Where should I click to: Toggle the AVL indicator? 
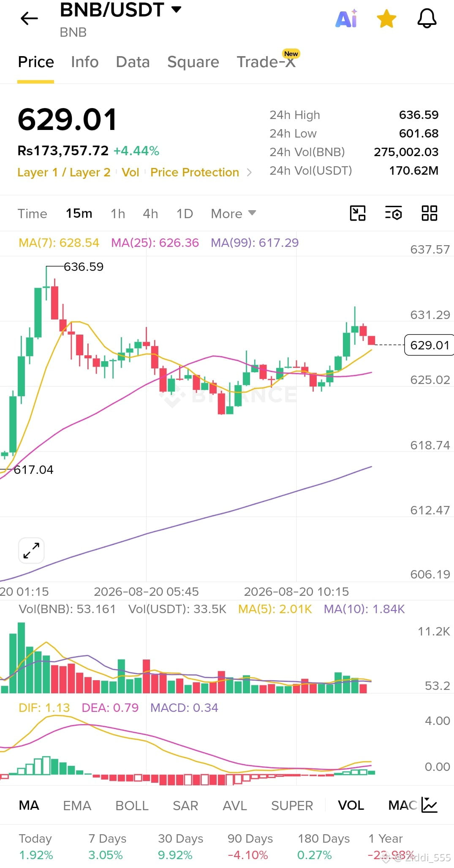(x=235, y=805)
